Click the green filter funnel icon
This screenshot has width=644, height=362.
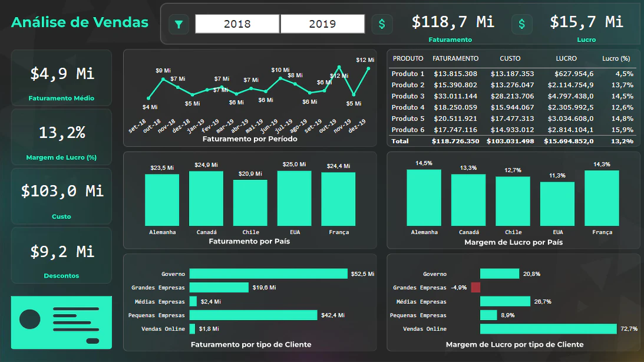179,24
